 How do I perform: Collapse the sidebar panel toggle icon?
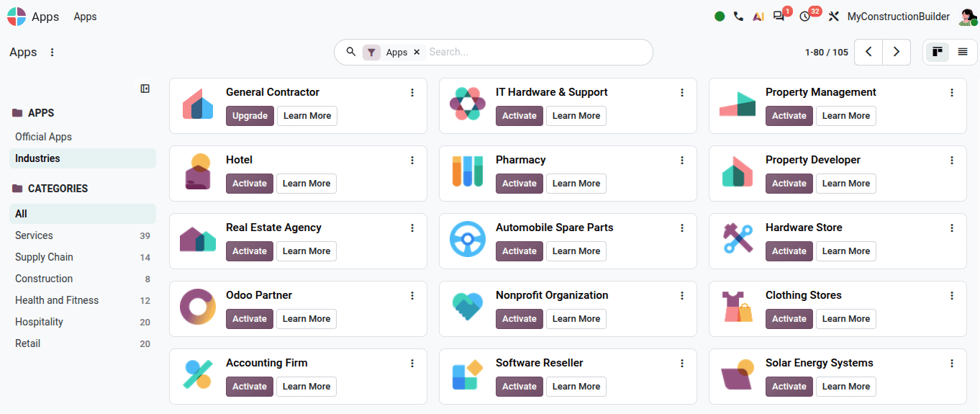[145, 89]
